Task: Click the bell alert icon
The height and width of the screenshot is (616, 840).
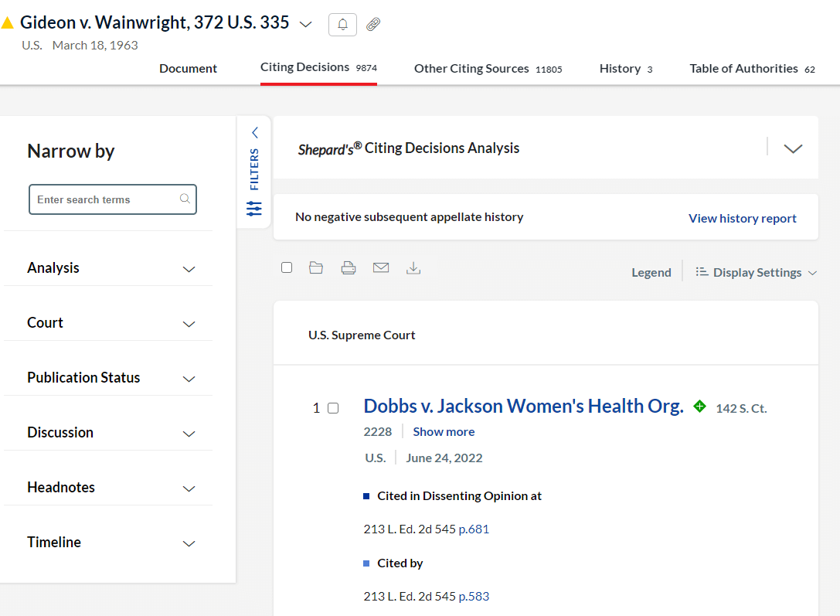Action: pyautogui.click(x=342, y=25)
